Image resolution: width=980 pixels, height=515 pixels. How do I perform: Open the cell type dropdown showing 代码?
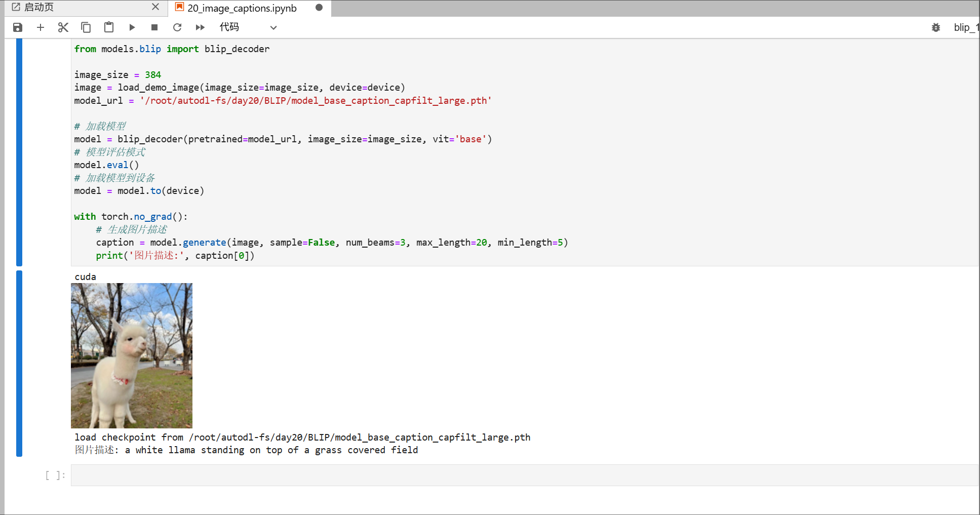click(x=238, y=27)
